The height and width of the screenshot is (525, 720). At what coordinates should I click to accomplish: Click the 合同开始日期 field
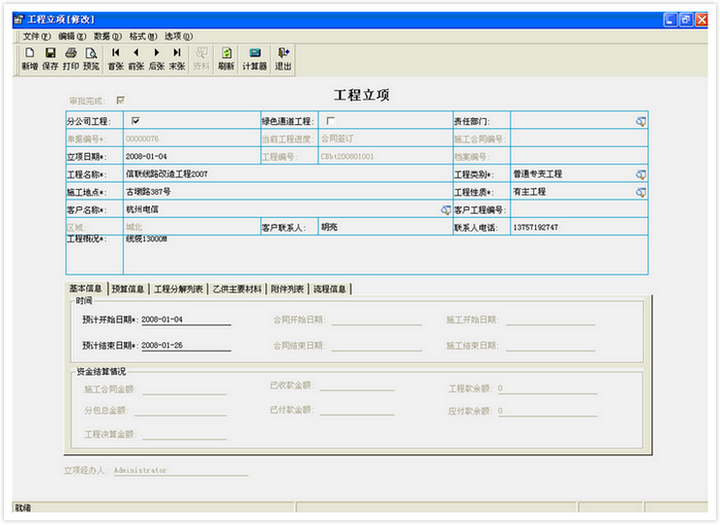click(x=377, y=320)
